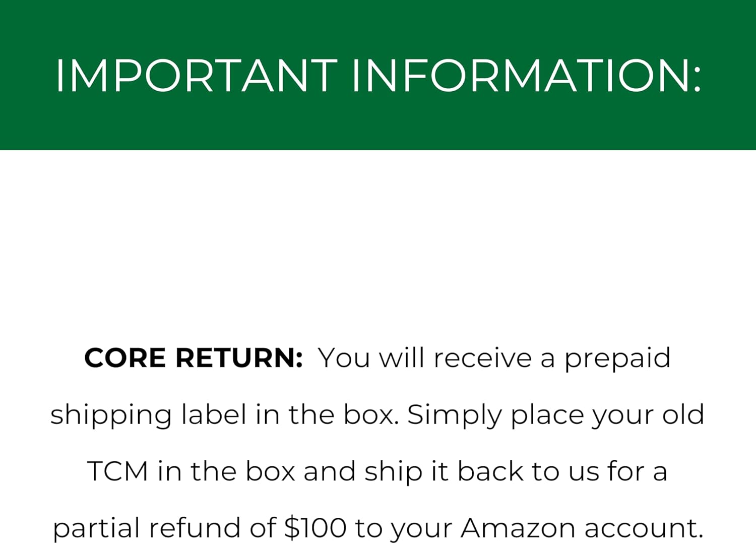Image resolution: width=756 pixels, height=544 pixels.
Task: Click the bold CORE RETURN label
Action: click(x=194, y=358)
